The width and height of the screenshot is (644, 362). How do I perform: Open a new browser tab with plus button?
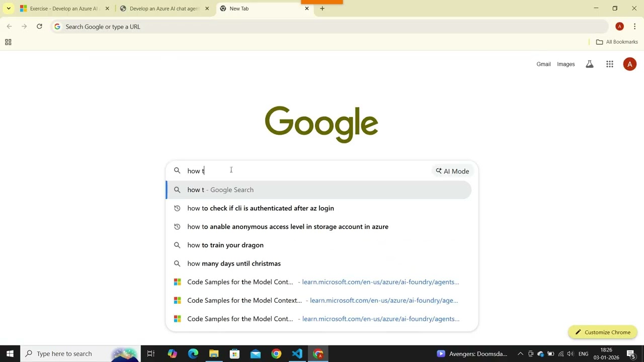tap(323, 9)
